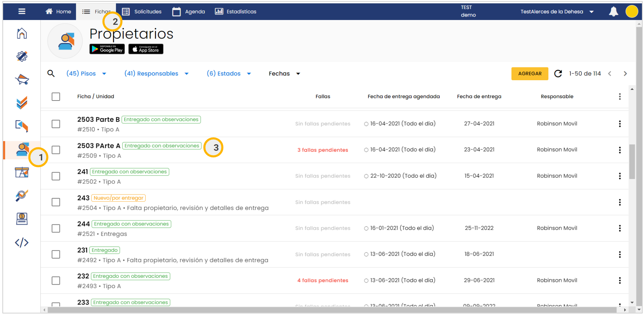Open ficha 2503 PArte A

tap(99, 146)
